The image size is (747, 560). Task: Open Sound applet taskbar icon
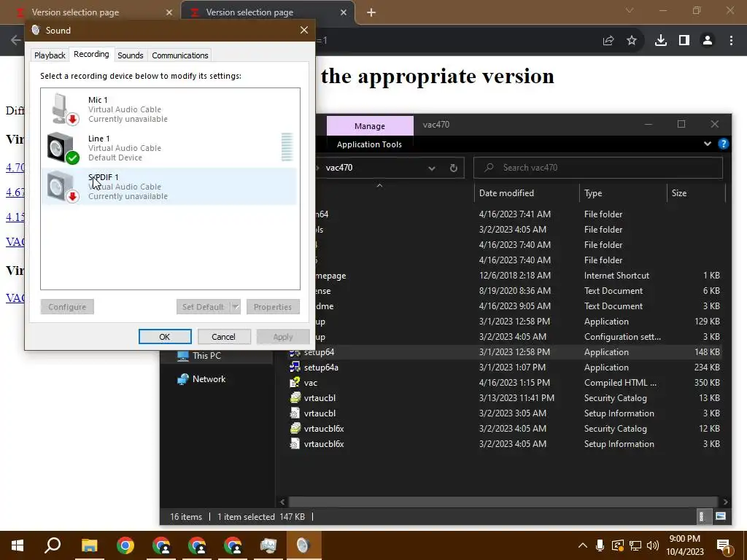click(303, 545)
